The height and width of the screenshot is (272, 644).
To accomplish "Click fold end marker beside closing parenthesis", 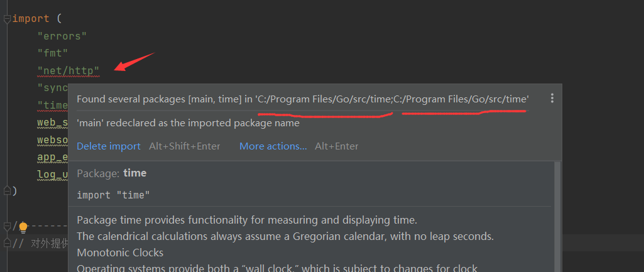I will (x=7, y=190).
